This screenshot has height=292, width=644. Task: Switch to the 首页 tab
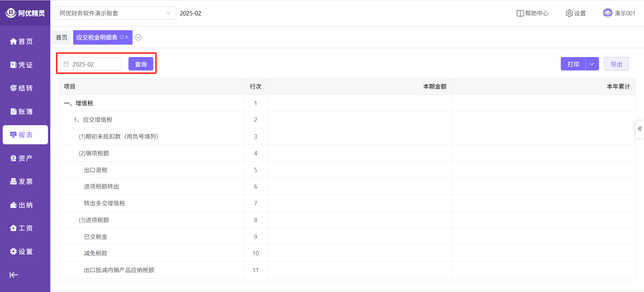click(62, 37)
